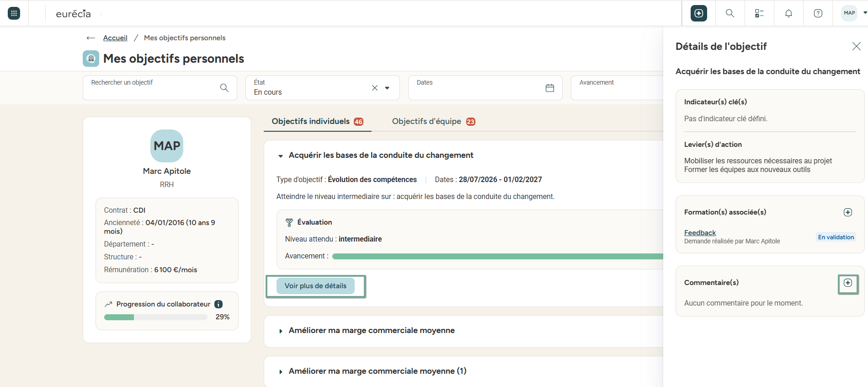The image size is (868, 387).
Task: Expand Améliorer ma marge commerciale moyenne (1)
Action: (281, 371)
